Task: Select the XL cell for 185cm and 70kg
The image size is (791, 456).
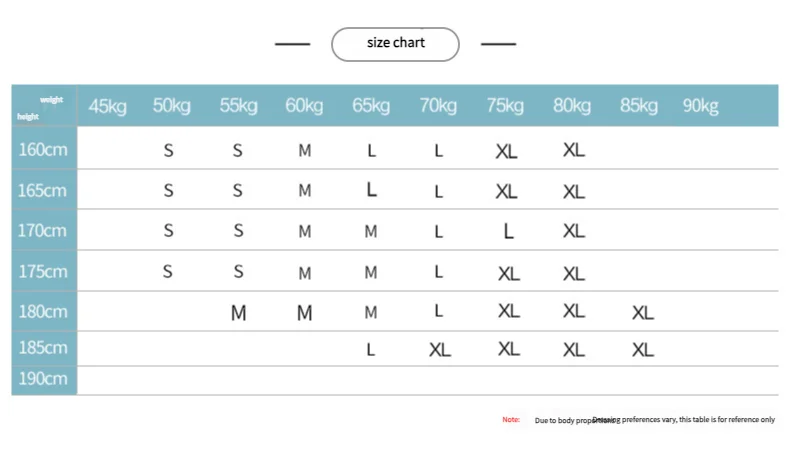Action: 439,349
